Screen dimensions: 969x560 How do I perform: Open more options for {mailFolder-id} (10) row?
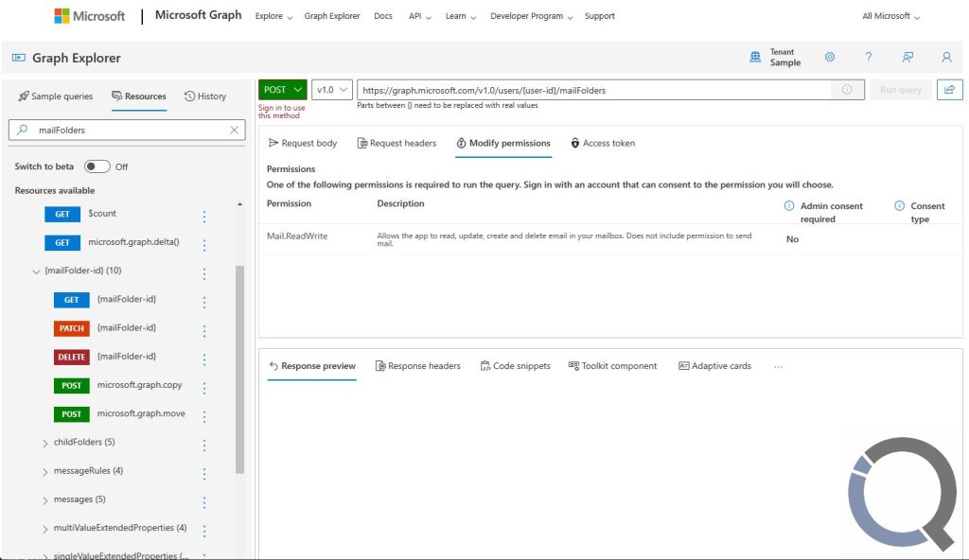click(x=204, y=273)
